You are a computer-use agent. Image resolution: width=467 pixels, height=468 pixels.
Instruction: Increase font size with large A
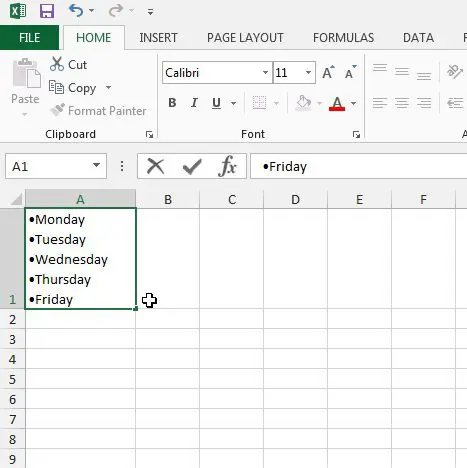tap(328, 72)
